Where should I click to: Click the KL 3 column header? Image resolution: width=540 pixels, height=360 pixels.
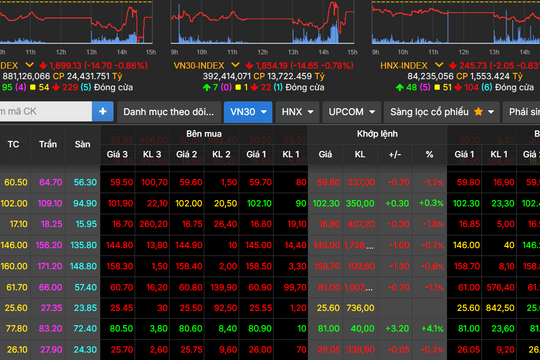(152, 154)
